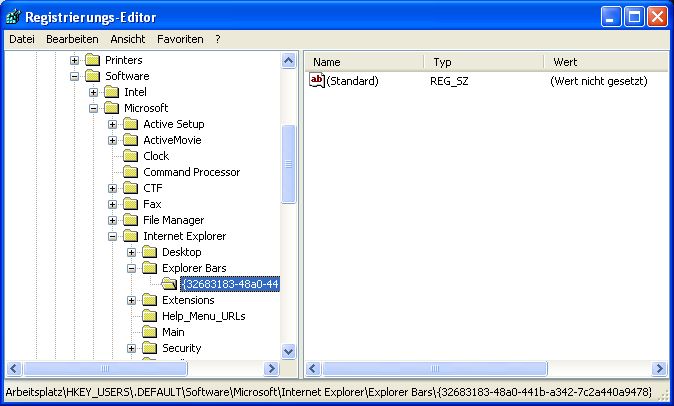The width and height of the screenshot is (674, 406).
Task: Click the value pane scroll left arrow
Action: [313, 369]
